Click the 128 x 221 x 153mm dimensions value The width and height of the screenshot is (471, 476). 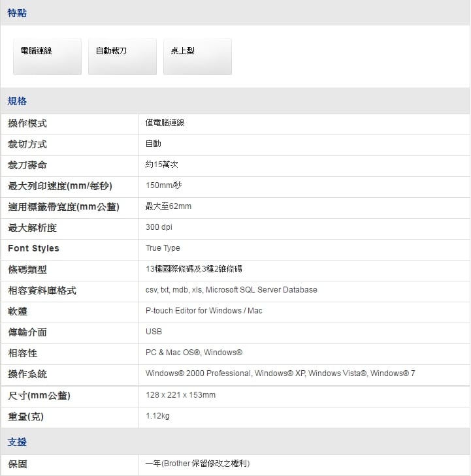[x=180, y=395]
